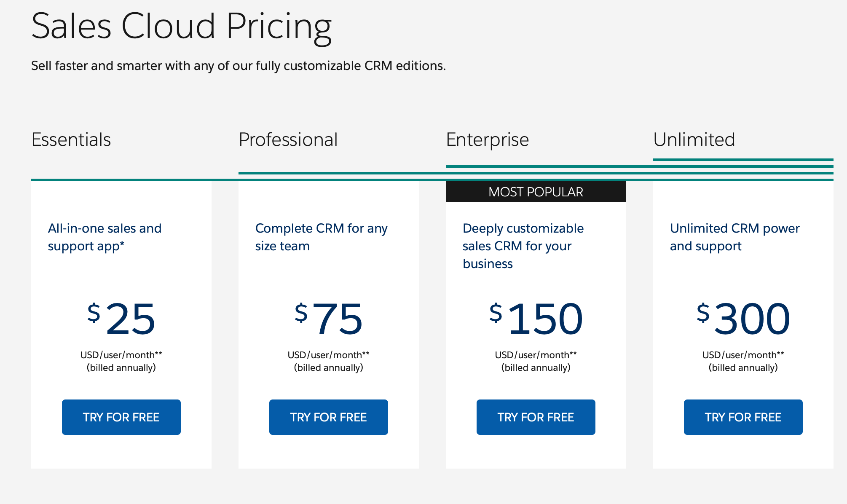Click the $75 Professional price
Viewport: 847px width, 504px height.
[329, 319]
